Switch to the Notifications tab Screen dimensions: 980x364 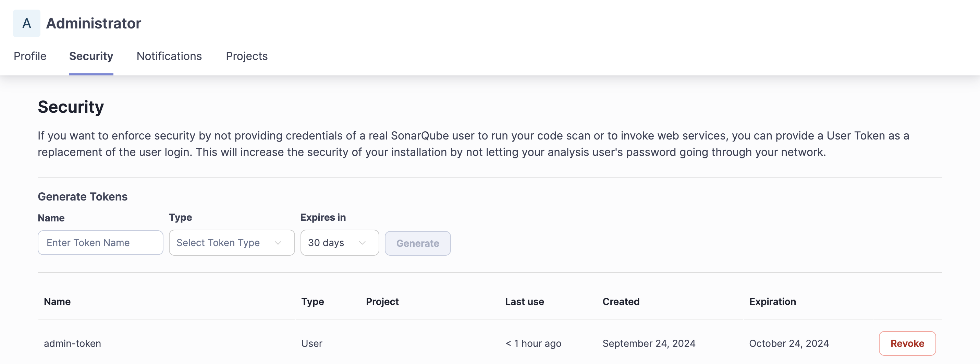[169, 56]
